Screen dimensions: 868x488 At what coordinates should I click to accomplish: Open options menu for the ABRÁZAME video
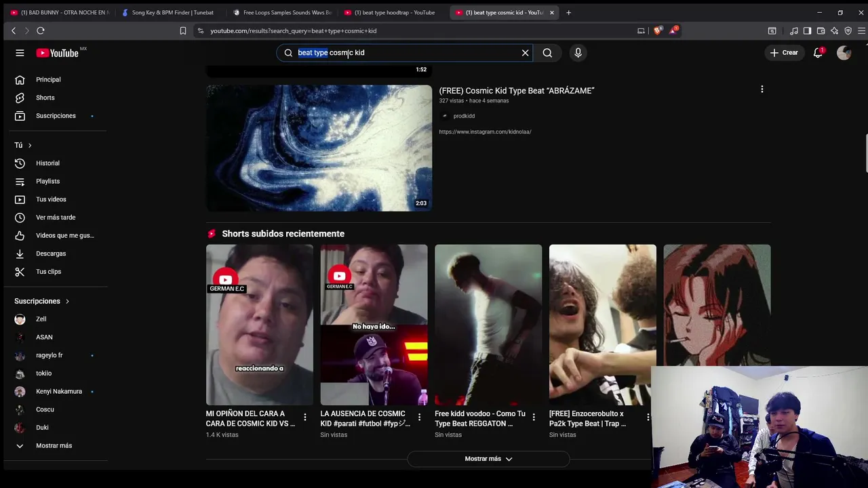tap(762, 89)
